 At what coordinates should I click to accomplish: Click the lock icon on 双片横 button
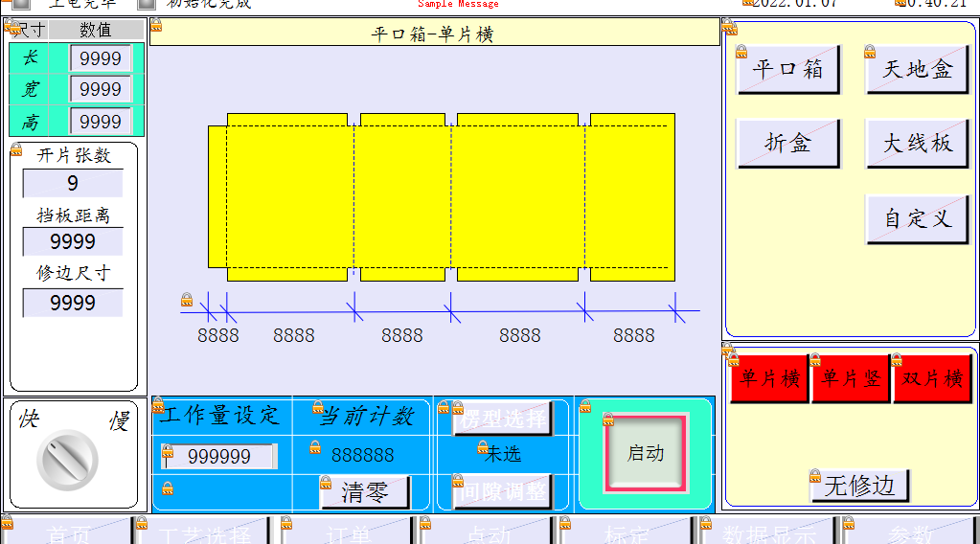point(897,360)
